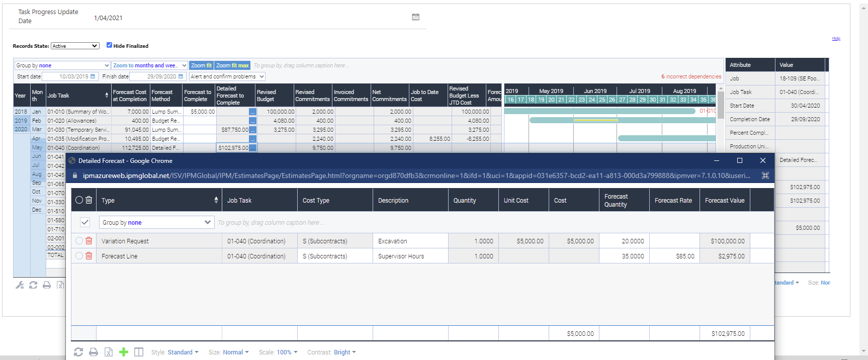
Task: Open the Finish date calendar picker
Action: tap(181, 76)
